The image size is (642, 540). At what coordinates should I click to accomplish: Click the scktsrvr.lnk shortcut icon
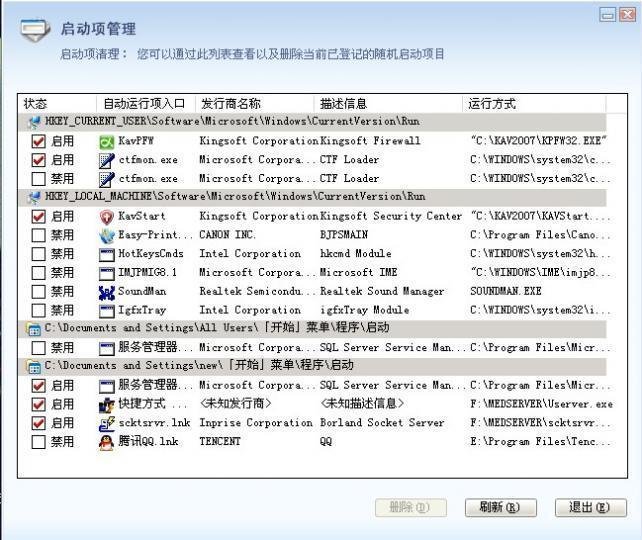coord(106,424)
